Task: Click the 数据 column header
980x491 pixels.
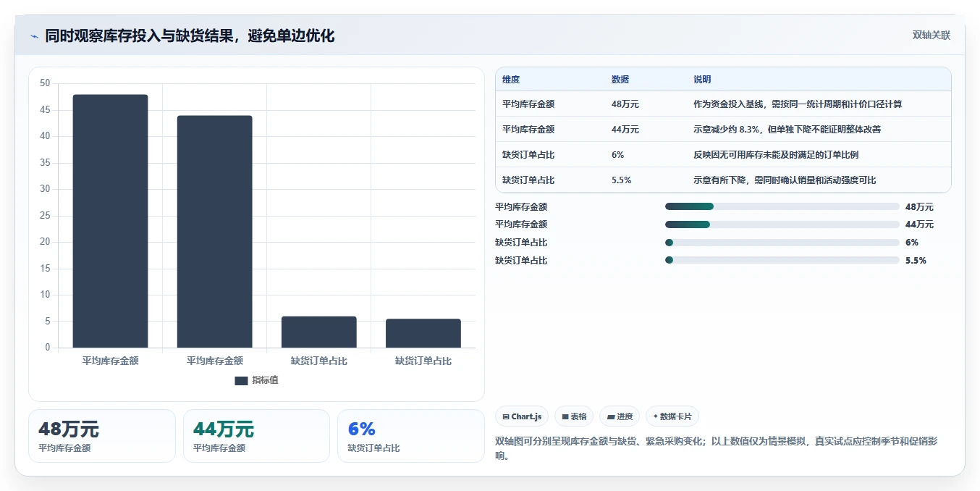Action: point(620,80)
